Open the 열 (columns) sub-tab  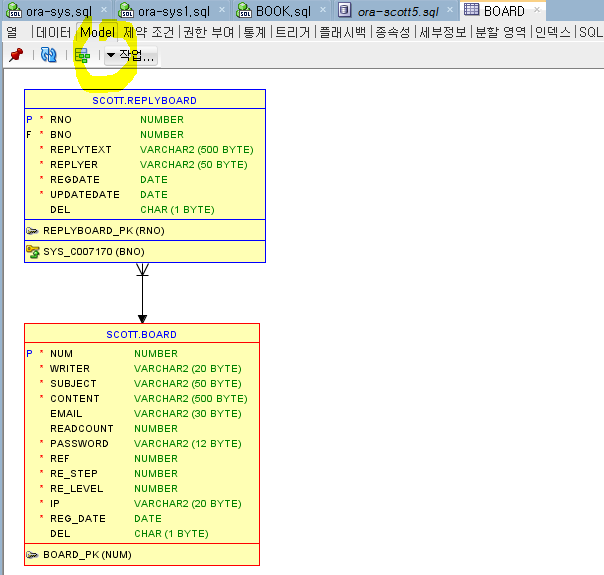click(12, 32)
